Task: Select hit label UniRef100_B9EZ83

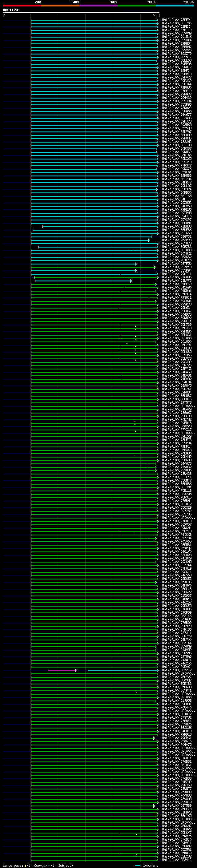Action: point(177,247)
